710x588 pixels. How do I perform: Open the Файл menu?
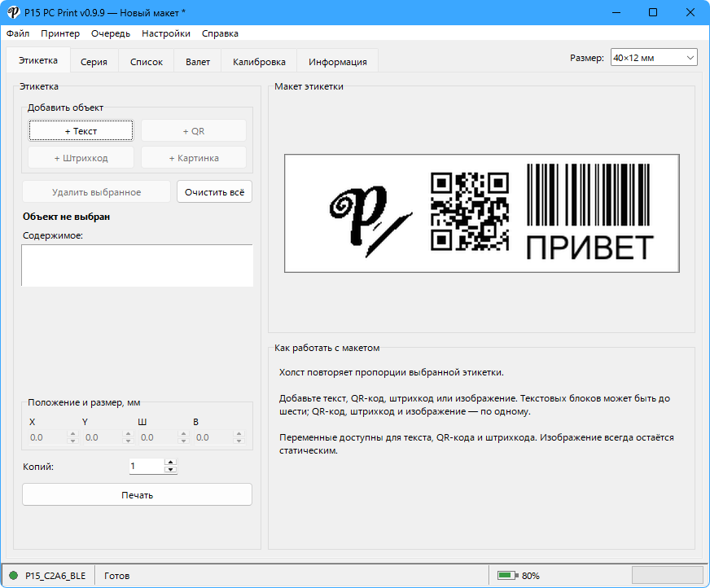[x=18, y=33]
